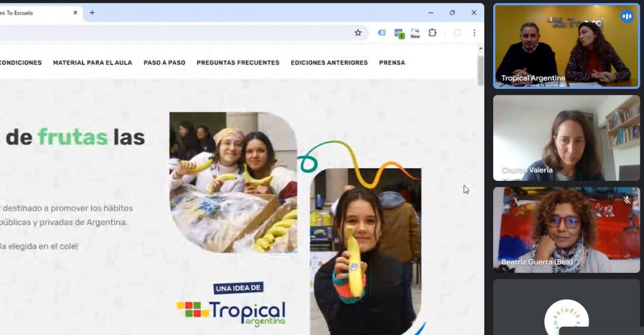Click muted microphone icon on Beatriz tile

coord(626,200)
